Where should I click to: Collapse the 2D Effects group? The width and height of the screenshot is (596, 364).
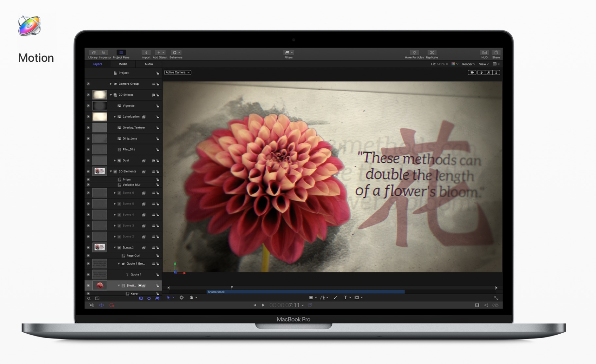coord(111,95)
